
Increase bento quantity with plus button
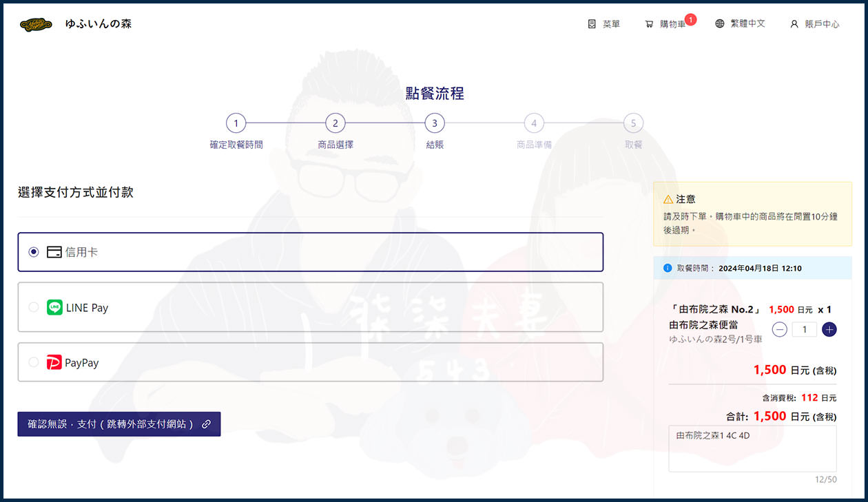pos(829,329)
